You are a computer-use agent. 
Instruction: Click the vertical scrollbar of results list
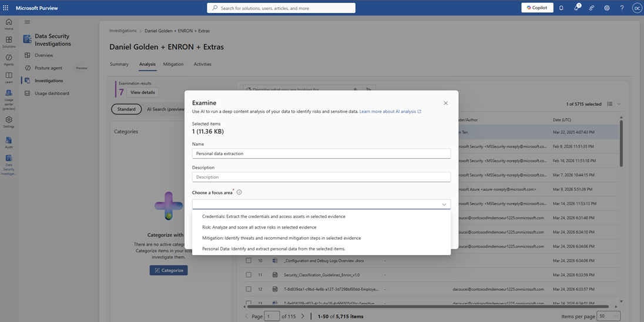(x=622, y=143)
